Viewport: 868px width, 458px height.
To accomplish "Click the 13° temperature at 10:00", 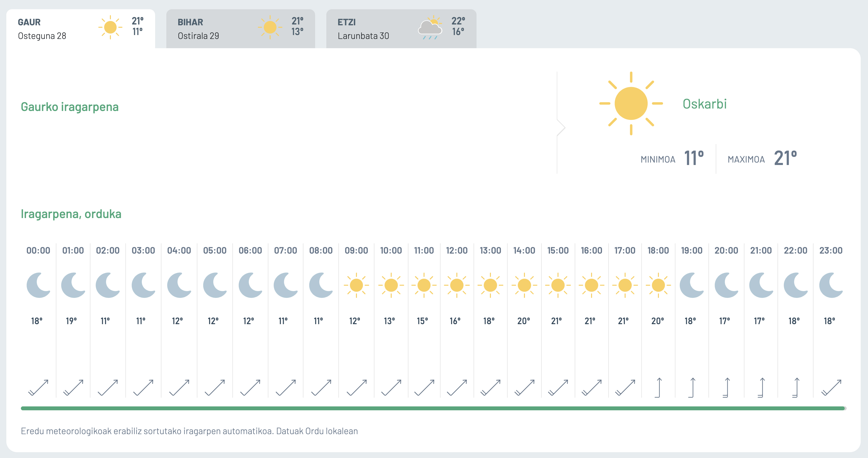I will pyautogui.click(x=389, y=321).
